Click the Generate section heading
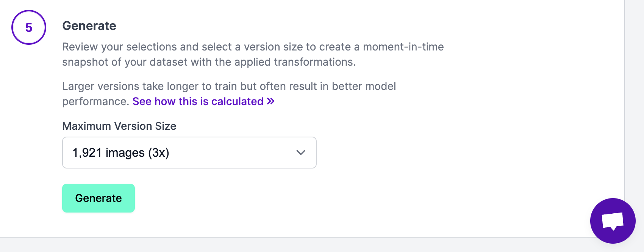 (x=89, y=26)
